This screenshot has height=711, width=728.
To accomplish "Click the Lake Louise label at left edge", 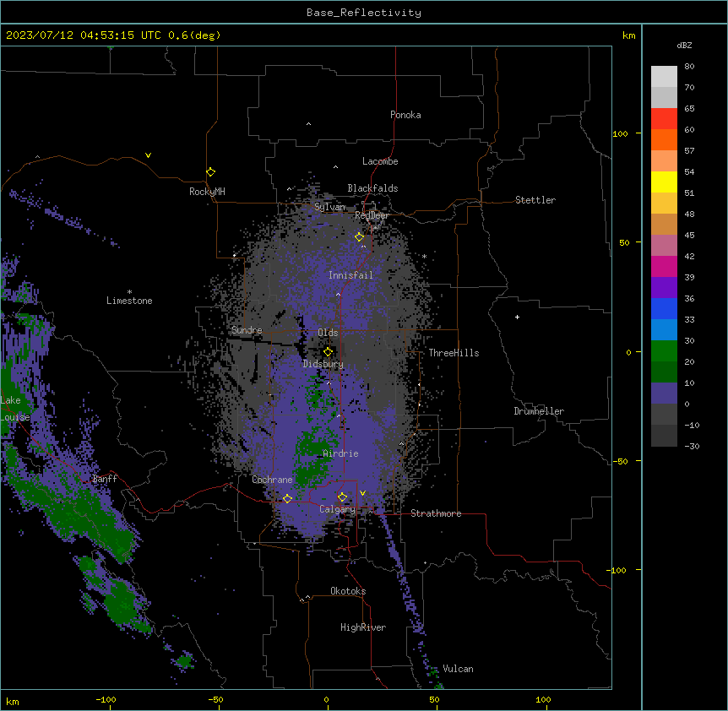I will tap(15, 409).
